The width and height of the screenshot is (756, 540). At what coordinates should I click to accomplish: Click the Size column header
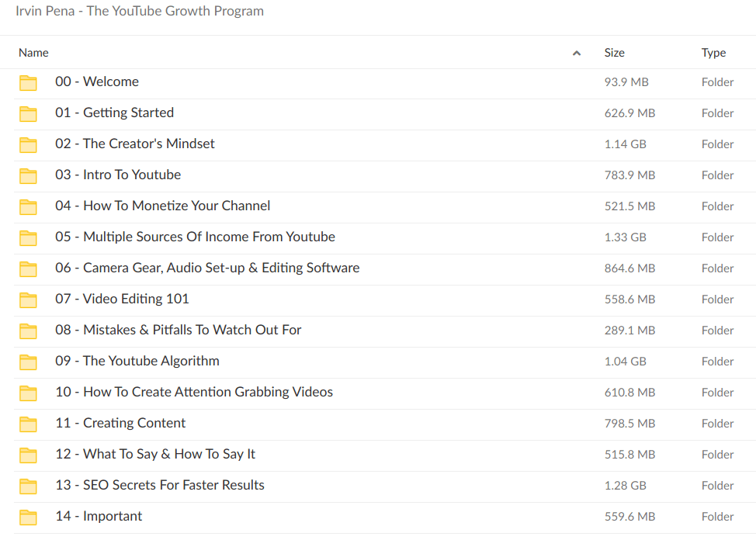click(x=614, y=52)
